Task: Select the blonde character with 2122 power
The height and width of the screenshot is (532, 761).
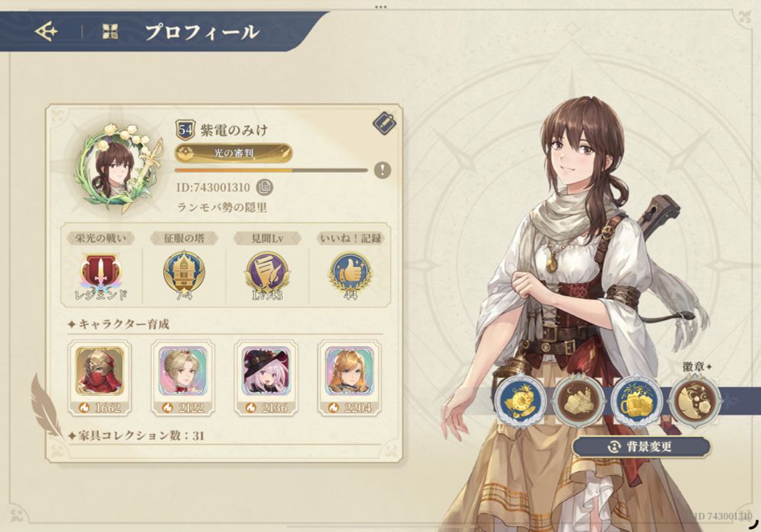Action: click(183, 377)
